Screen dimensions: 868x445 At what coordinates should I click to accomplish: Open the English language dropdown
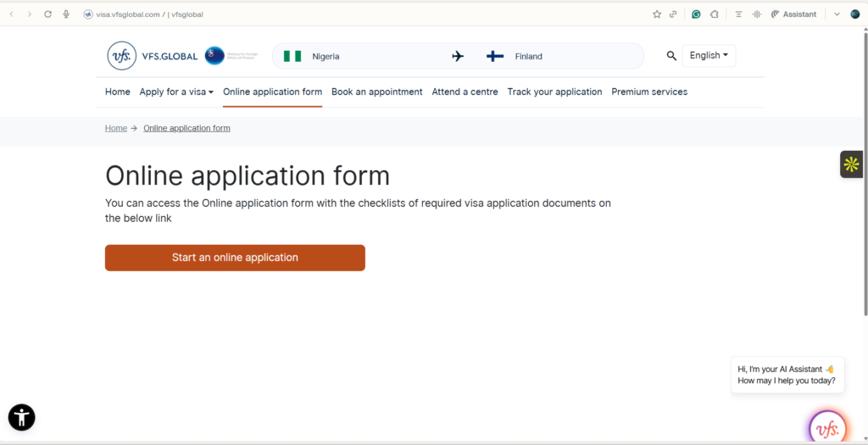[x=709, y=55]
